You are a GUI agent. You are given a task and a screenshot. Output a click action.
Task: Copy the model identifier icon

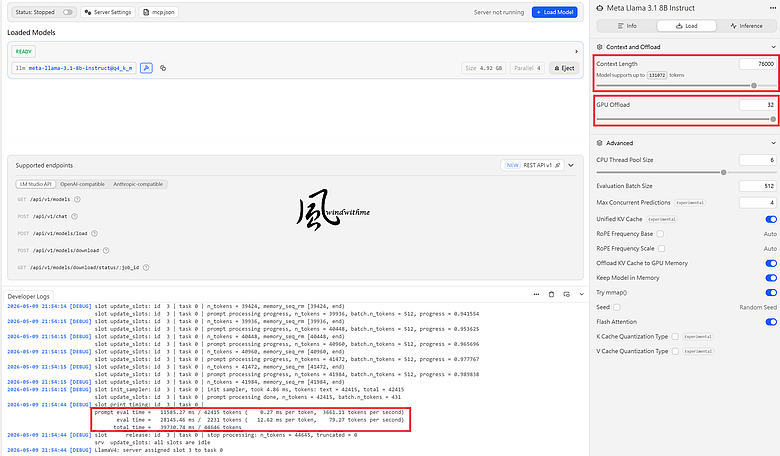tap(163, 68)
